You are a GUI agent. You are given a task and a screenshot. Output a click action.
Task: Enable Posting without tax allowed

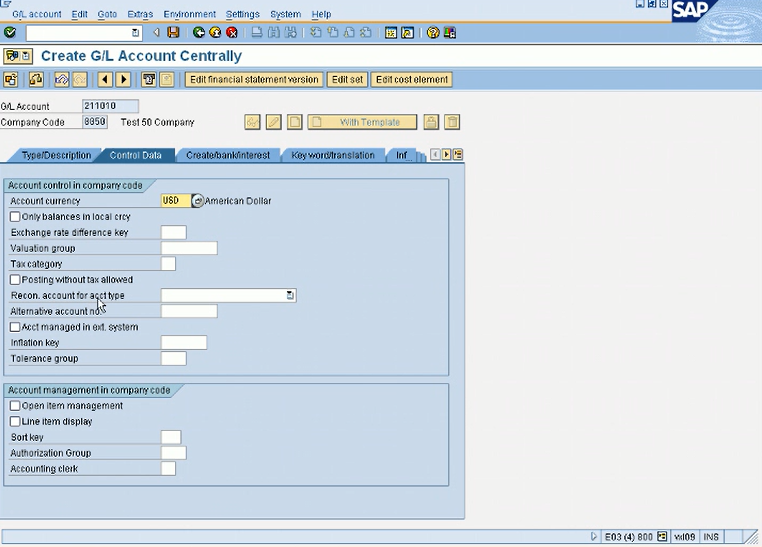click(15, 280)
